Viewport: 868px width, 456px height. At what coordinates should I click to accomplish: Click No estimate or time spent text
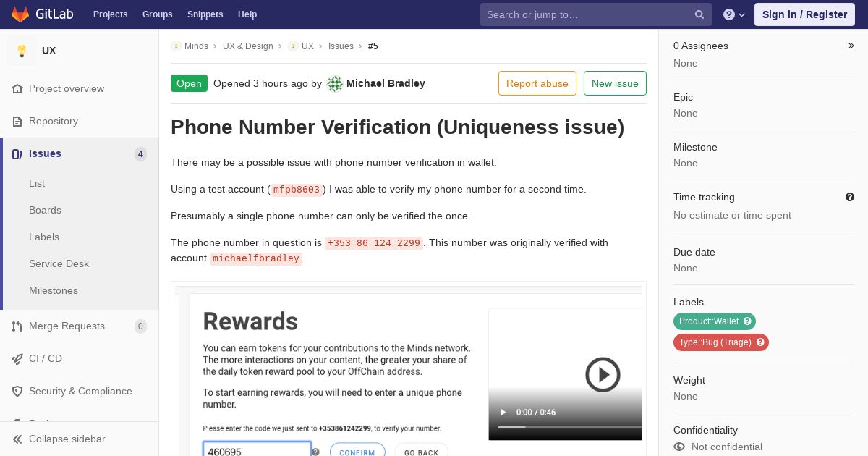732,215
